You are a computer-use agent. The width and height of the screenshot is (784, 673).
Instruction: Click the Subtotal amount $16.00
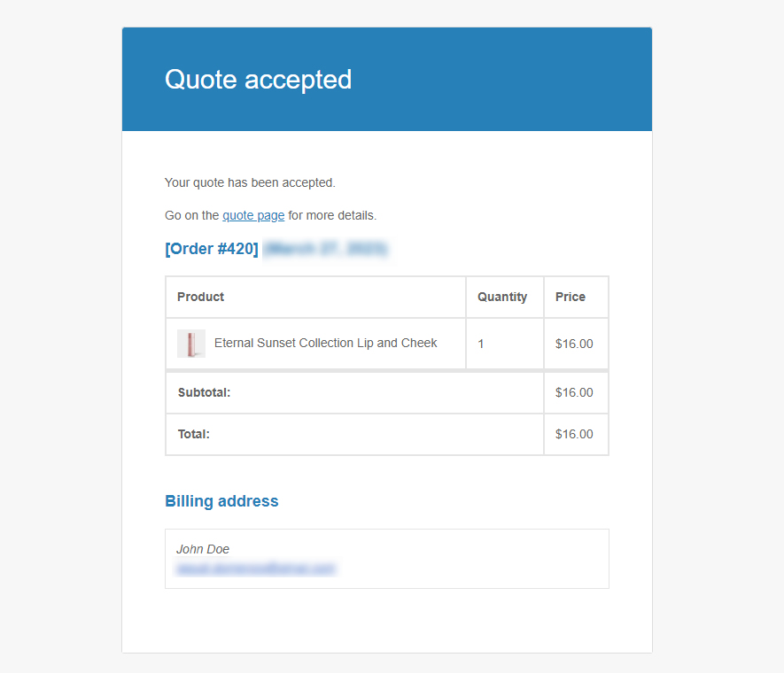pos(574,392)
